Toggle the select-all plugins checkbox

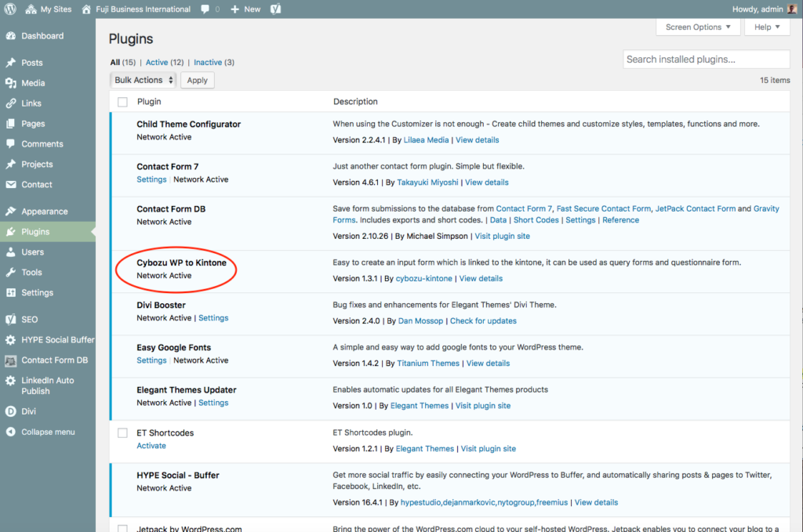(x=122, y=102)
